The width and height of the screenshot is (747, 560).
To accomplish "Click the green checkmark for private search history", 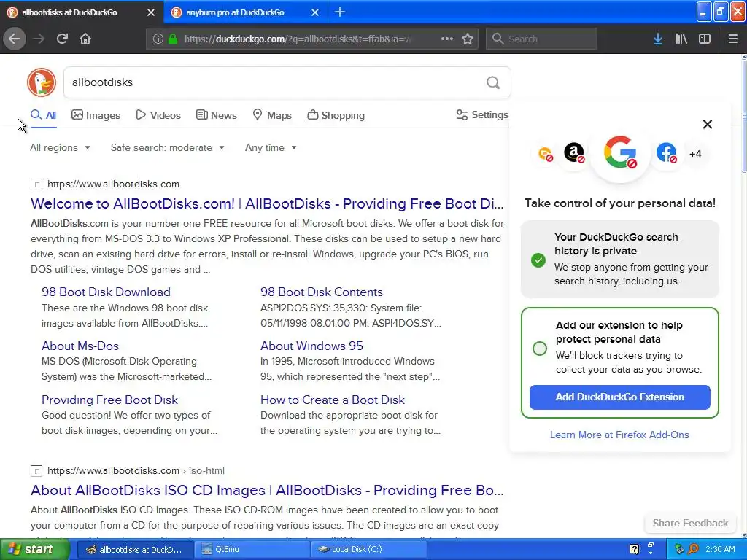I will click(538, 260).
